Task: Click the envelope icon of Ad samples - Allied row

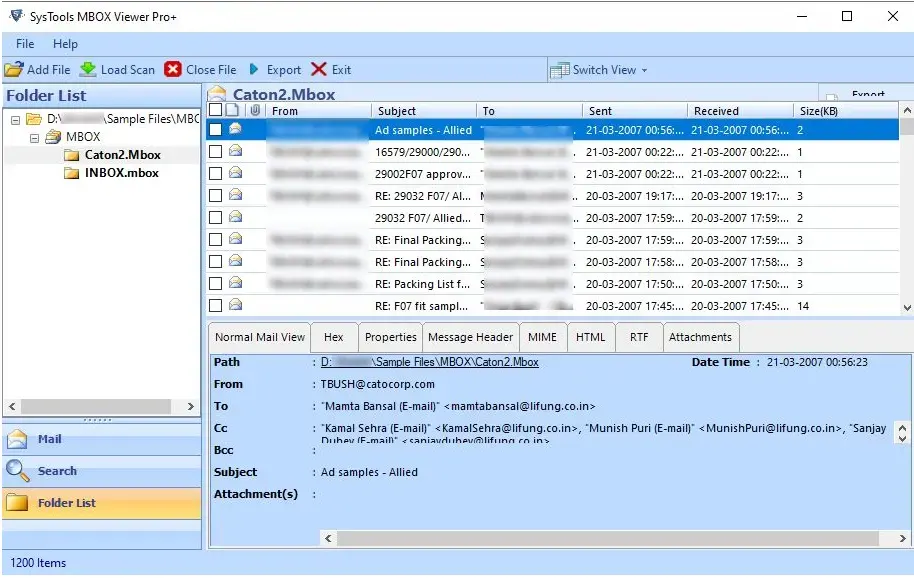Action: click(235, 129)
